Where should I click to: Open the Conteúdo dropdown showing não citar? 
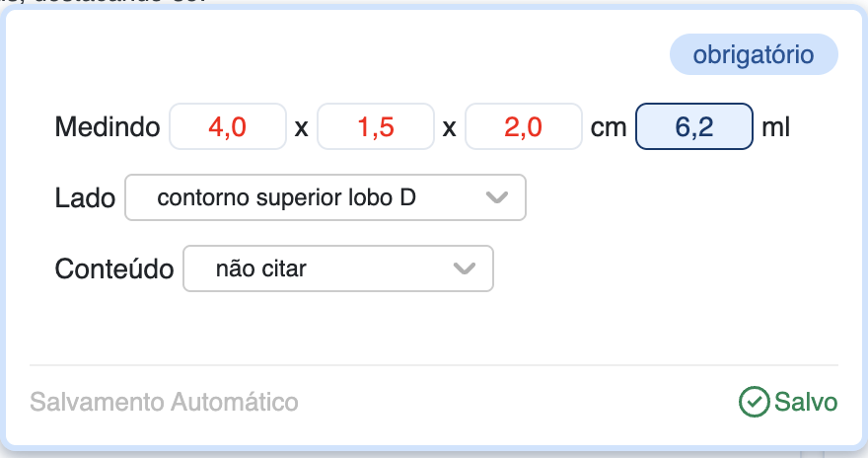[321, 268]
